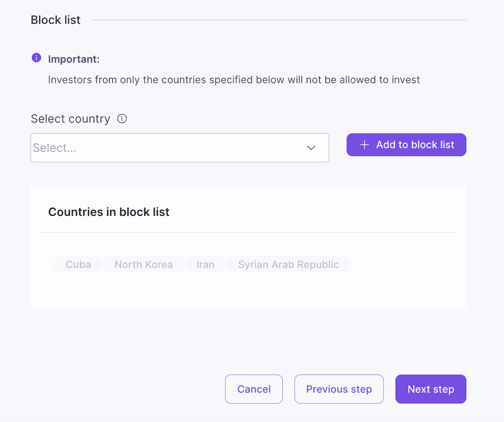This screenshot has width=504, height=422.
Task: Click the Cancel button
Action: tap(254, 389)
